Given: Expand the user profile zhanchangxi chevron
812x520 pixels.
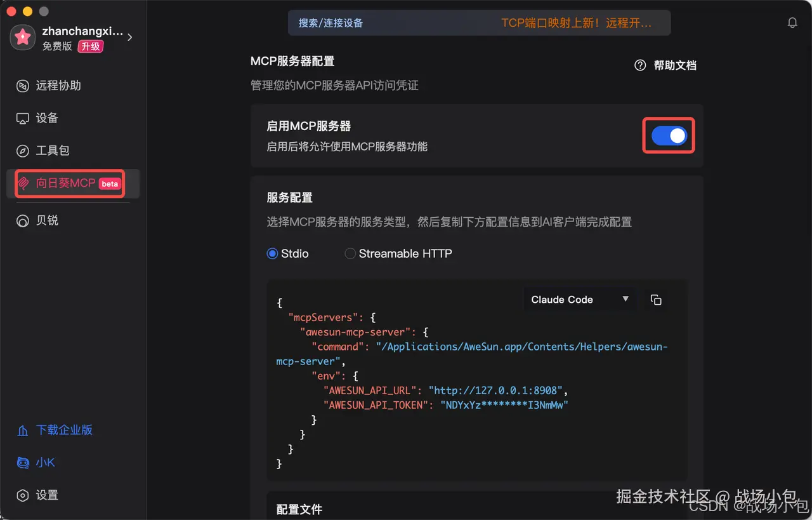Looking at the screenshot, I should (x=129, y=37).
